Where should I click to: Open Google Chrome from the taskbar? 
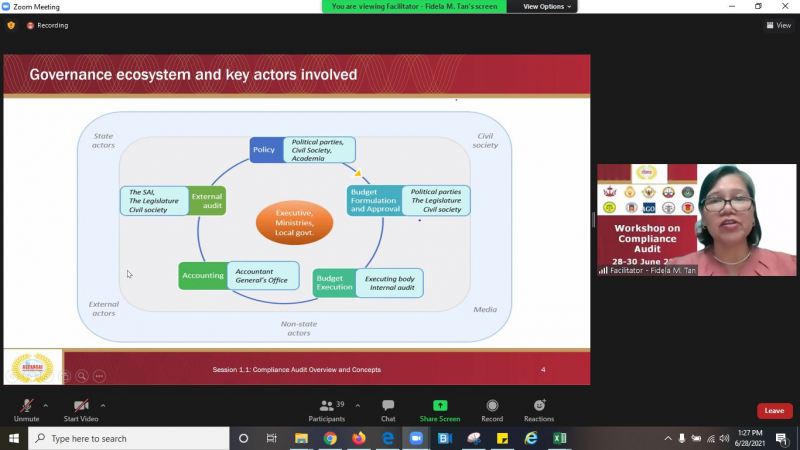click(x=329, y=438)
